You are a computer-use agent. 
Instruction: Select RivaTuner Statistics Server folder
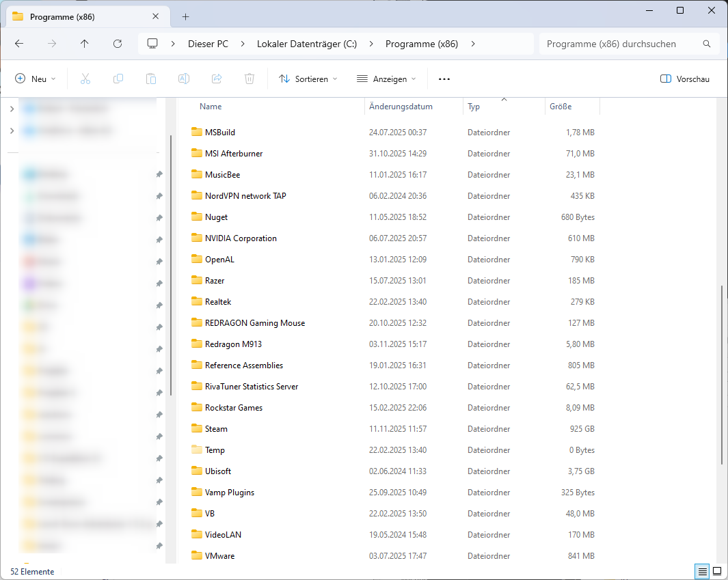coord(251,386)
